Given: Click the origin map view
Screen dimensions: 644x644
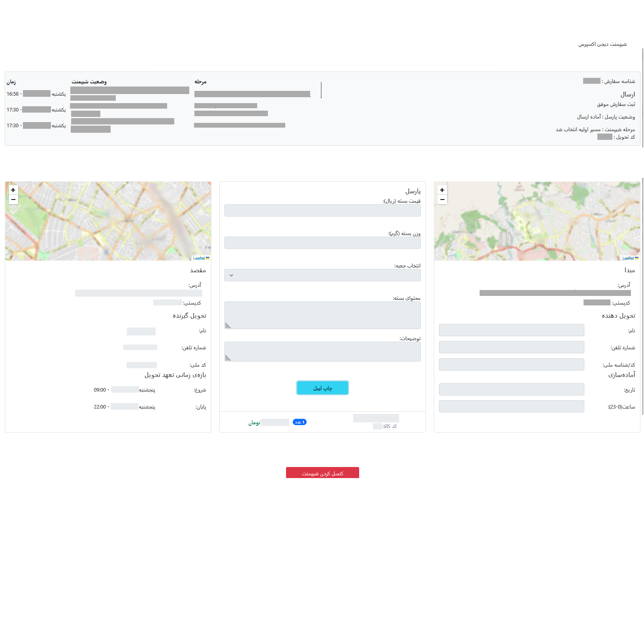Looking at the screenshot, I should tap(537, 221).
